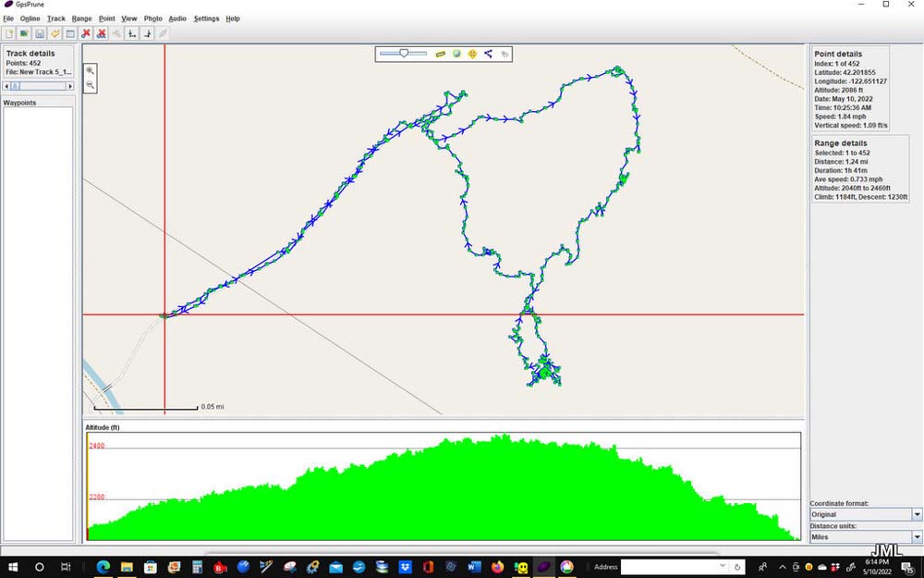
Task: Open Firefox from the Windows taskbar
Action: point(498,566)
